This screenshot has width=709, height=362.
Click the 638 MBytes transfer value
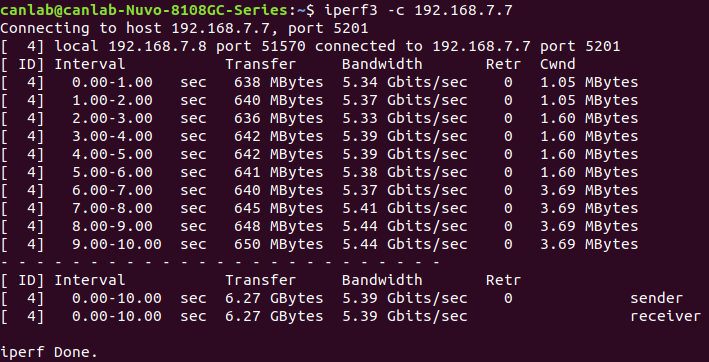279,82
